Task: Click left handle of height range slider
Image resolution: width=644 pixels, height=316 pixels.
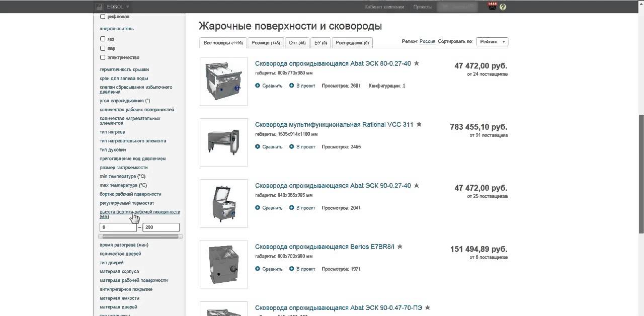Action: [101, 236]
